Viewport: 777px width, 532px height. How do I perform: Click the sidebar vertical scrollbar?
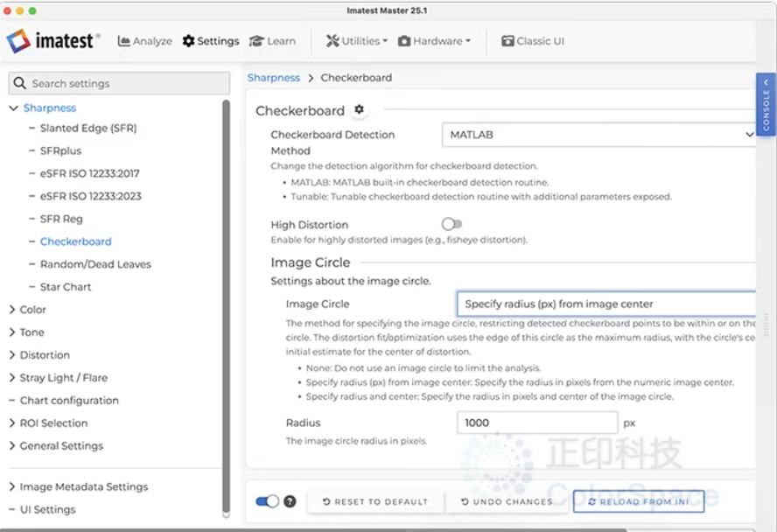tap(226, 308)
